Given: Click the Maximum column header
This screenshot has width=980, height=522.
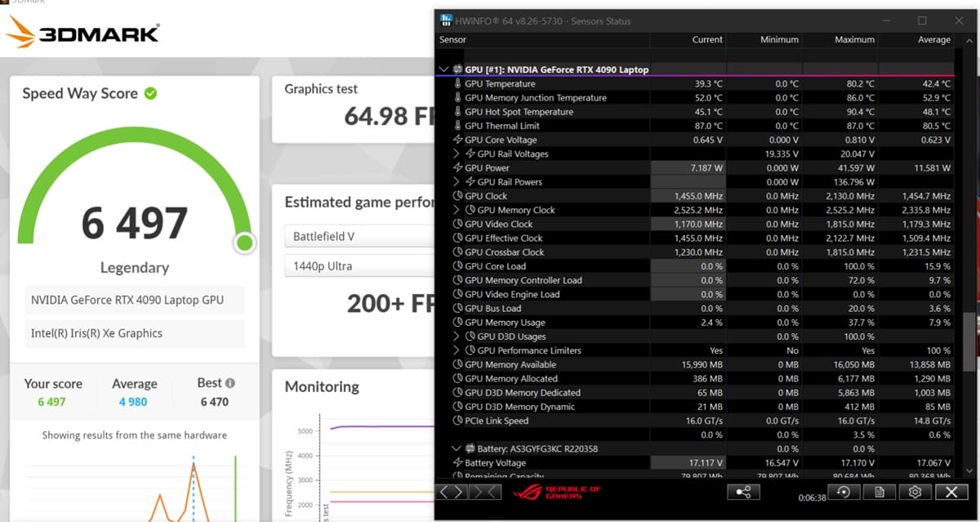Looking at the screenshot, I should 854,39.
